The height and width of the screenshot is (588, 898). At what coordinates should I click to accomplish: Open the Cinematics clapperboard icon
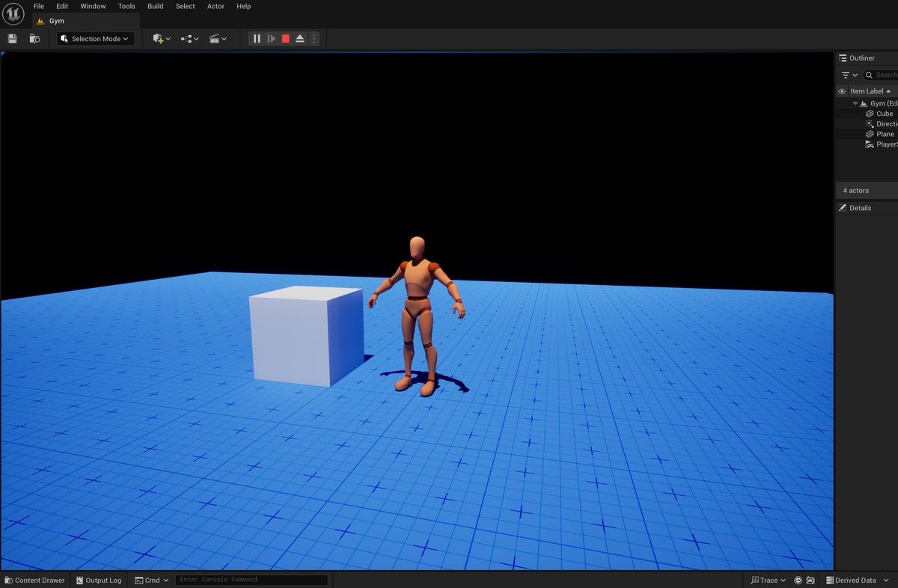pyautogui.click(x=216, y=38)
